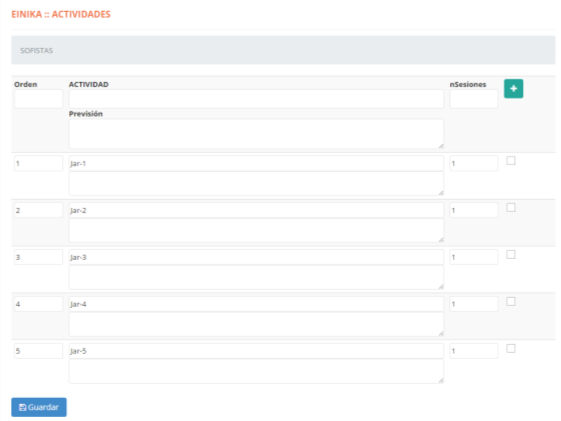
Task: Click the order field containing 2
Action: (39, 210)
